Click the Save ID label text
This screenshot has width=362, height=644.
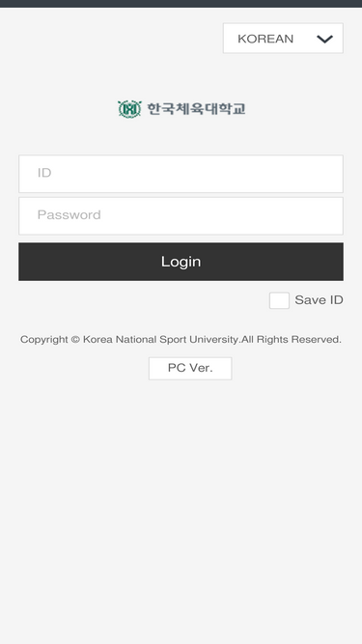click(x=319, y=300)
